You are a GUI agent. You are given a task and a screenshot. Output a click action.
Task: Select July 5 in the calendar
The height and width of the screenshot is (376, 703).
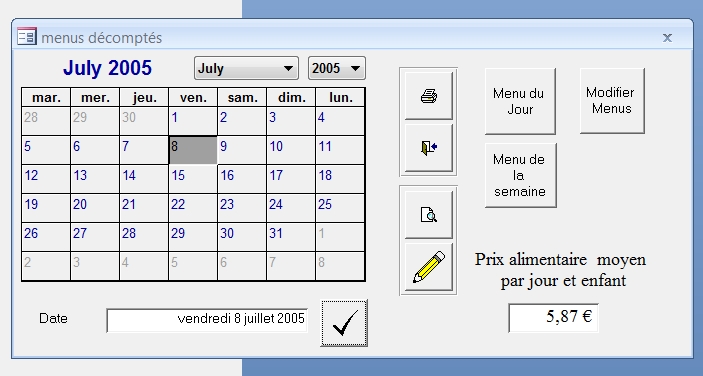point(46,150)
